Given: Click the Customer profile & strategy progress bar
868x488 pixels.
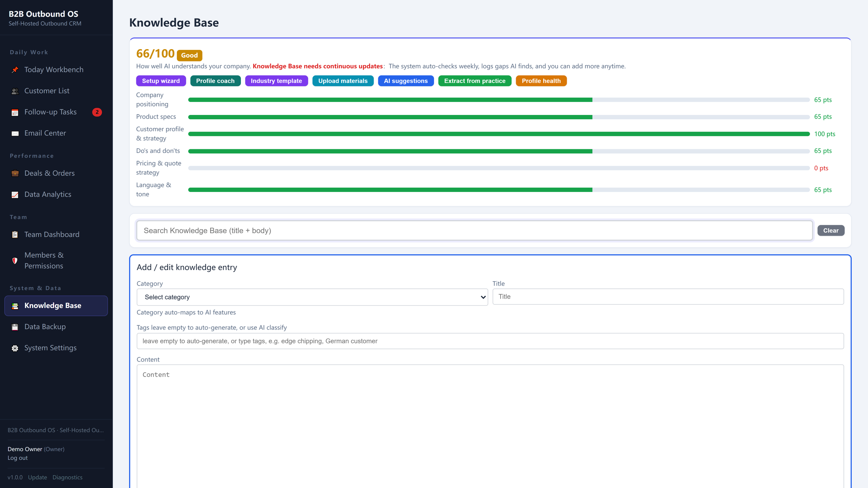Looking at the screenshot, I should (499, 134).
